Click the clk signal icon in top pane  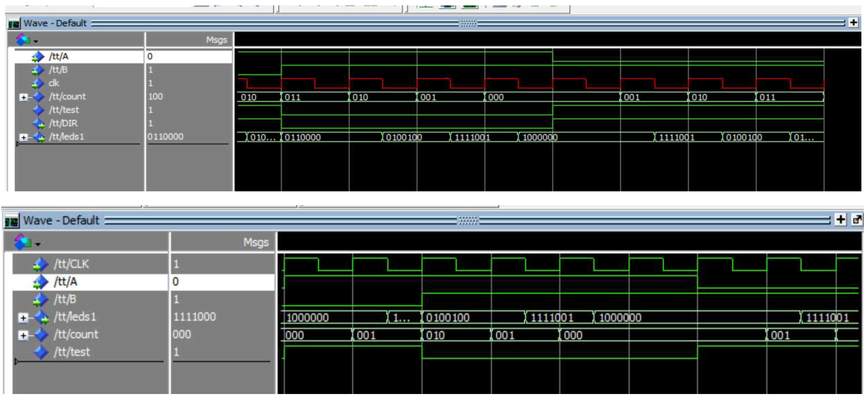pyautogui.click(x=38, y=83)
